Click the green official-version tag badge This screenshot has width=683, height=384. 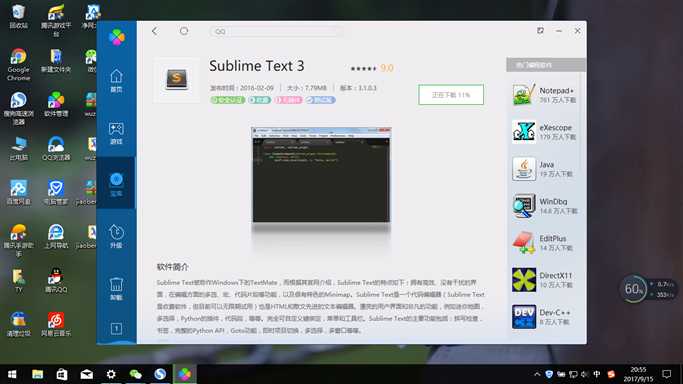[x=227, y=100]
